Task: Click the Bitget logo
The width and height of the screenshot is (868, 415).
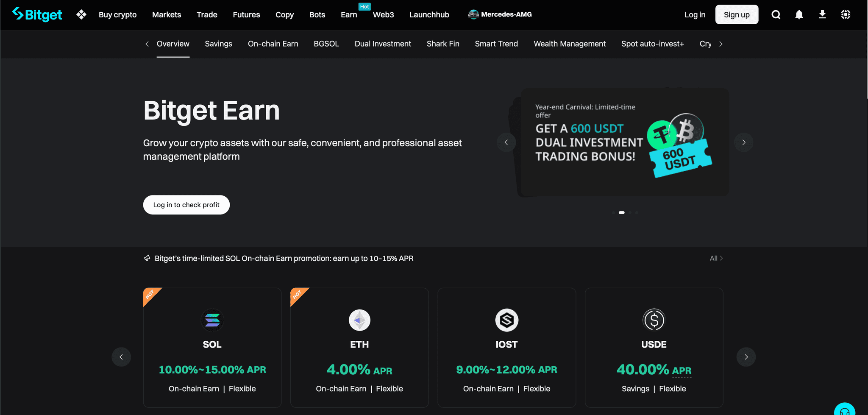Action: 37,14
